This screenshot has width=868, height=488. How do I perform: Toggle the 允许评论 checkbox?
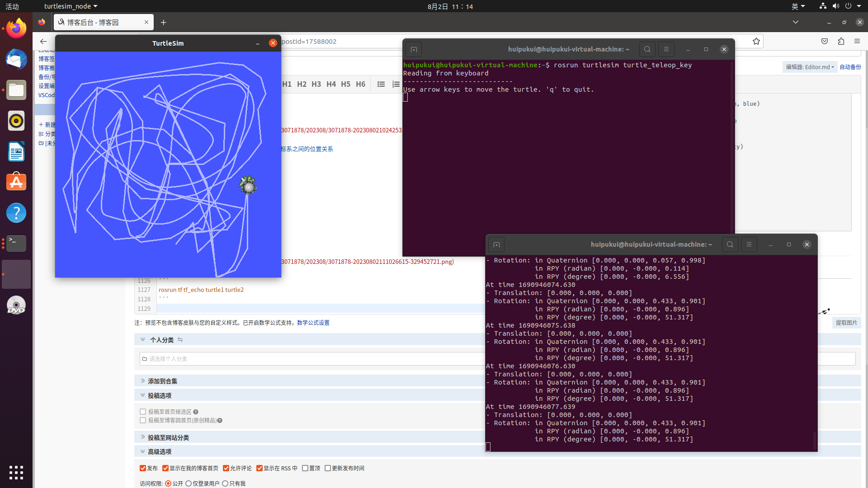tap(226, 468)
